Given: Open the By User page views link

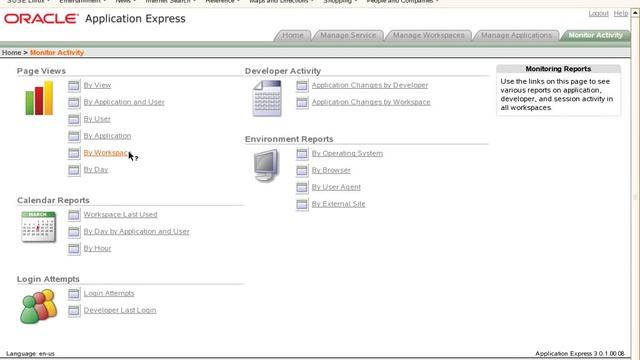Looking at the screenshot, I should click(x=97, y=119).
